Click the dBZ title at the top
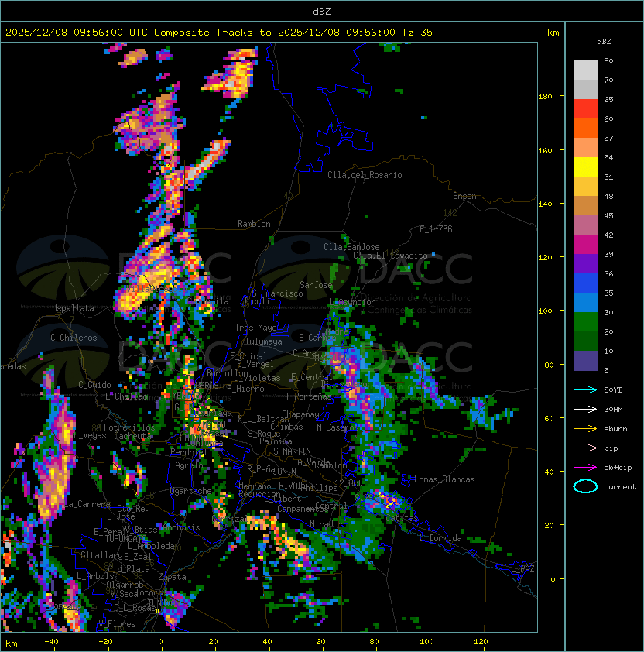The image size is (644, 652). (322, 11)
